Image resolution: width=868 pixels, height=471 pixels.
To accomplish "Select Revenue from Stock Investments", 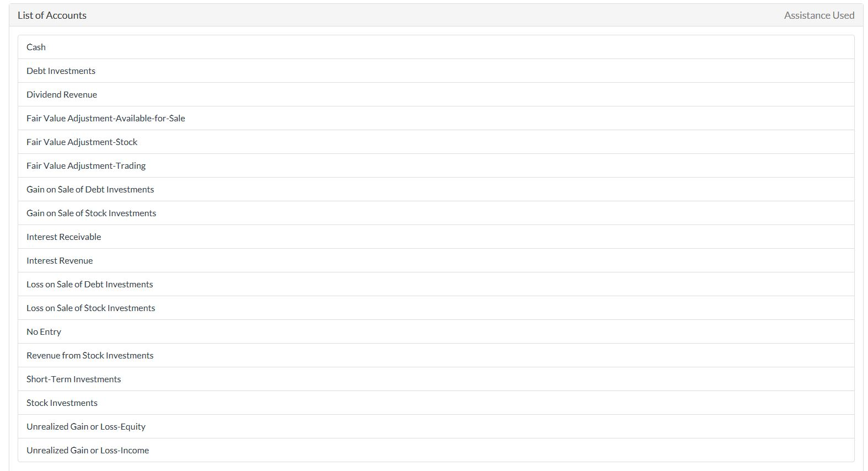I will [x=90, y=355].
